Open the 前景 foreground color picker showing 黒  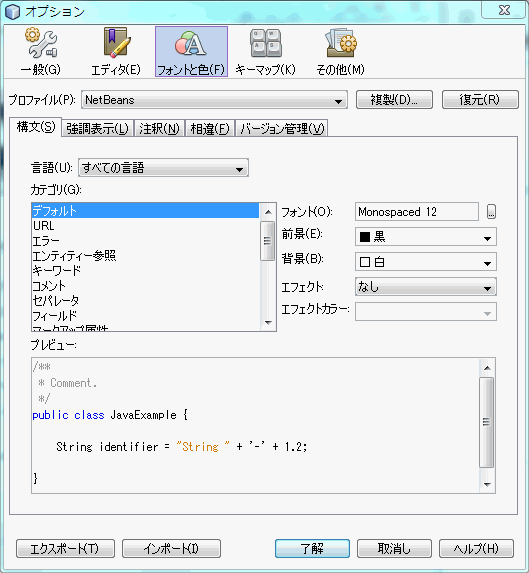click(426, 238)
